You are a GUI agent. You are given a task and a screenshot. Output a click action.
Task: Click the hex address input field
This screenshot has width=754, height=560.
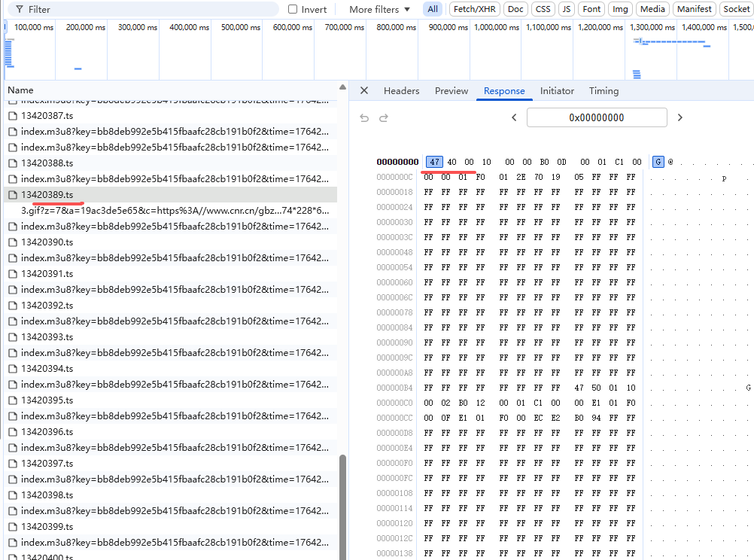[596, 117]
